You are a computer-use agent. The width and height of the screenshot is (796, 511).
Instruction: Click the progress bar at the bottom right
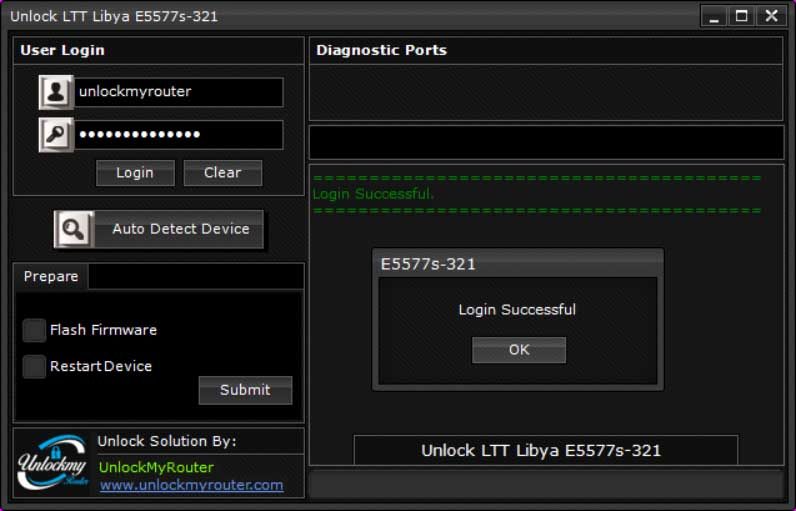click(x=545, y=484)
